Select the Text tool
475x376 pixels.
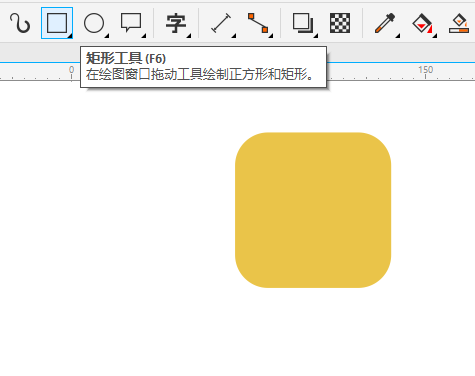pos(176,23)
